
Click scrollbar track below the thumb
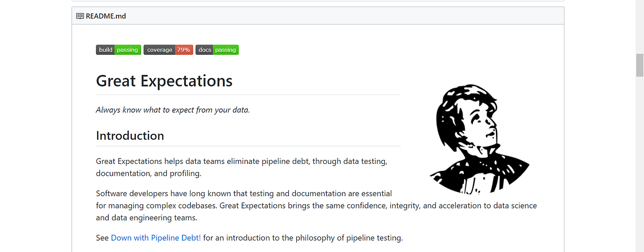[639, 161]
